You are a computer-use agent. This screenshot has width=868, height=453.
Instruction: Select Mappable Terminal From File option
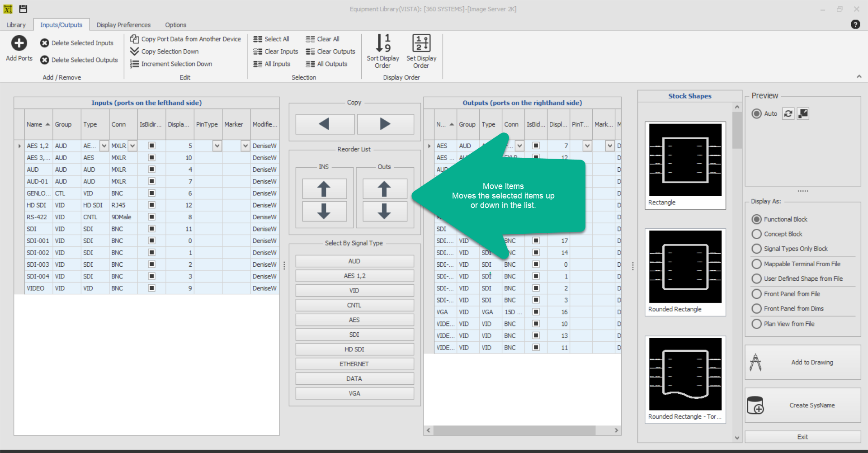756,264
